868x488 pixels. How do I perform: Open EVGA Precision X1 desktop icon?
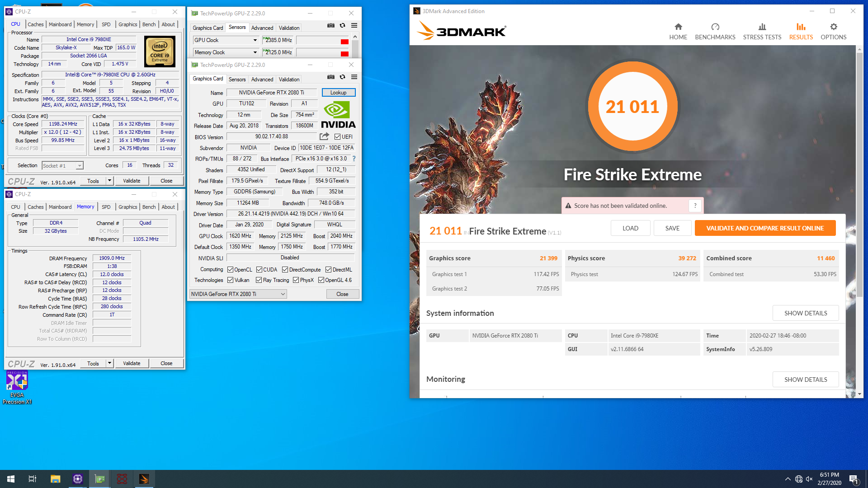(17, 388)
